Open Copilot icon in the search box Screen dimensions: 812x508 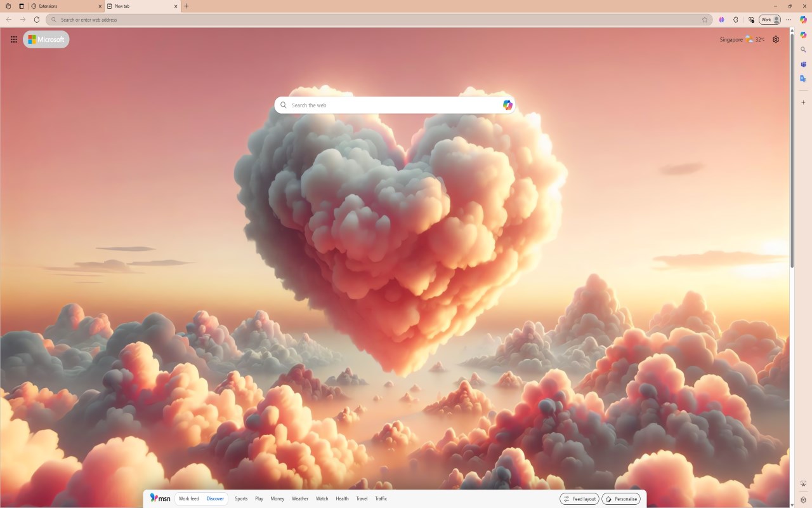(x=507, y=105)
